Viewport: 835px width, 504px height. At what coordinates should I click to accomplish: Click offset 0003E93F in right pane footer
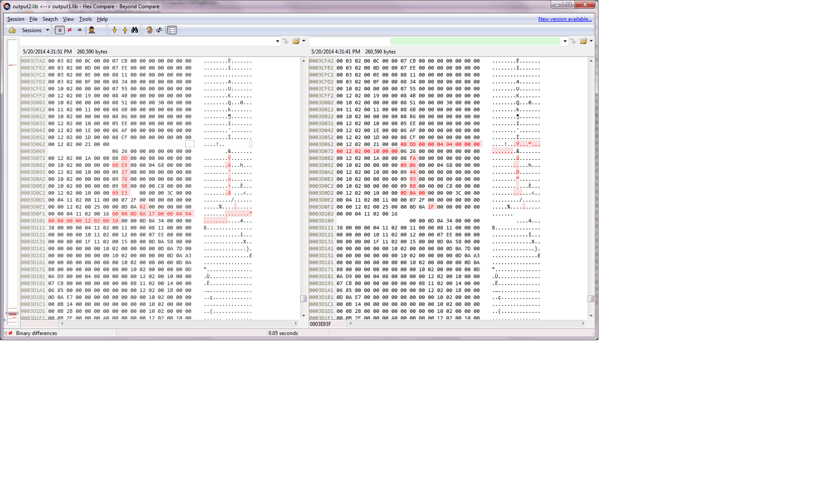321,324
